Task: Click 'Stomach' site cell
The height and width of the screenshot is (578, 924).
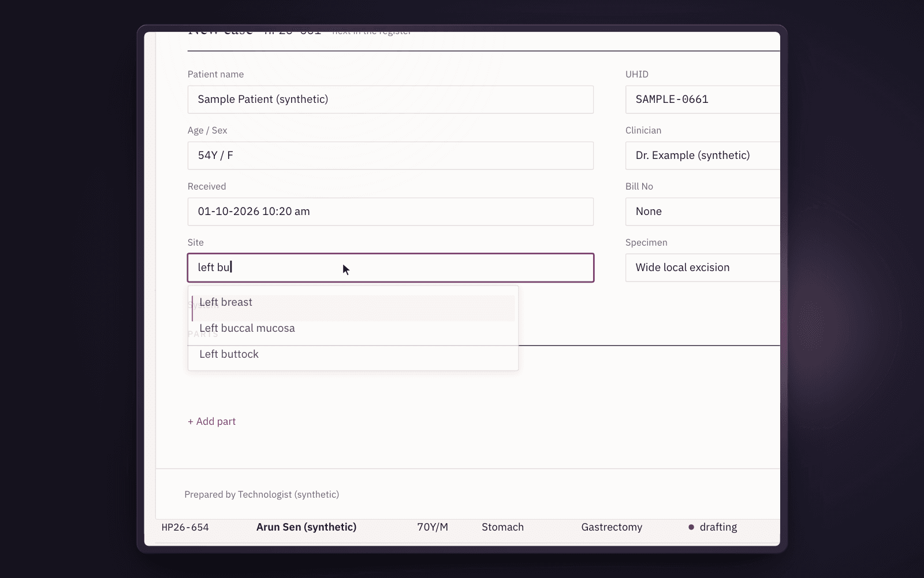Action: (502, 527)
